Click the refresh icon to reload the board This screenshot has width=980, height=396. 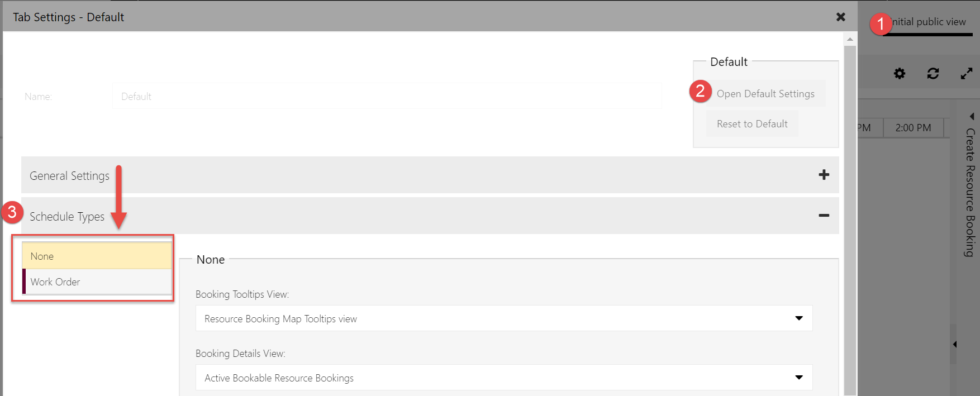pyautogui.click(x=933, y=73)
